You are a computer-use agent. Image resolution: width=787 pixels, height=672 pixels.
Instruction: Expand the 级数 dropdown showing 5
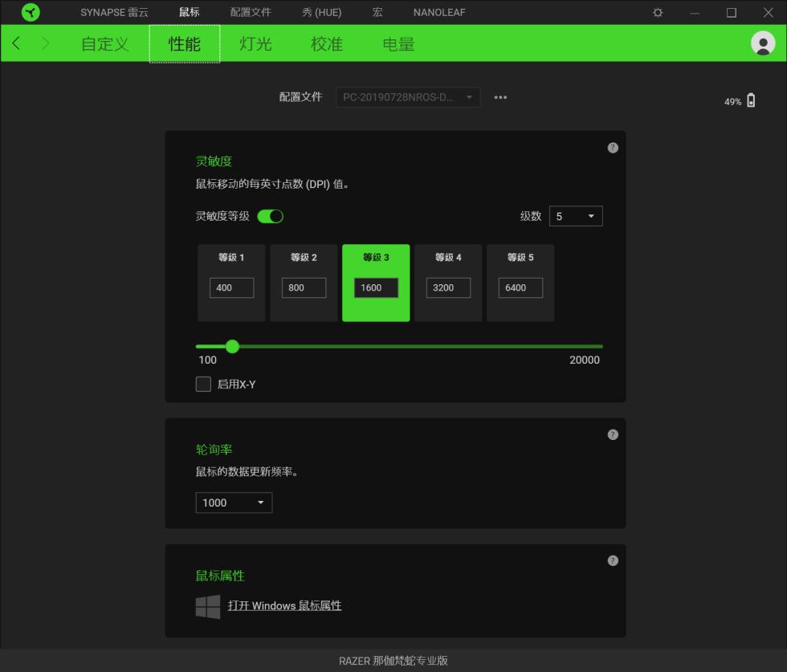point(576,216)
